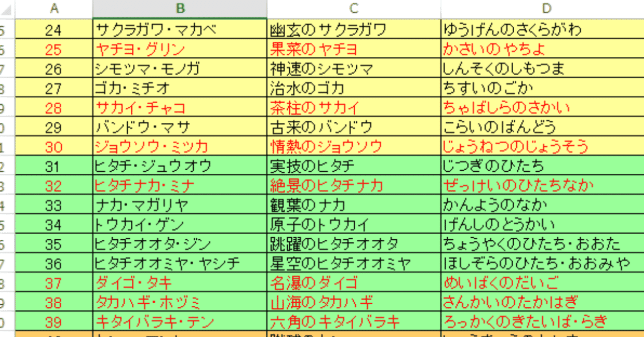Select column header A

(x=54, y=8)
